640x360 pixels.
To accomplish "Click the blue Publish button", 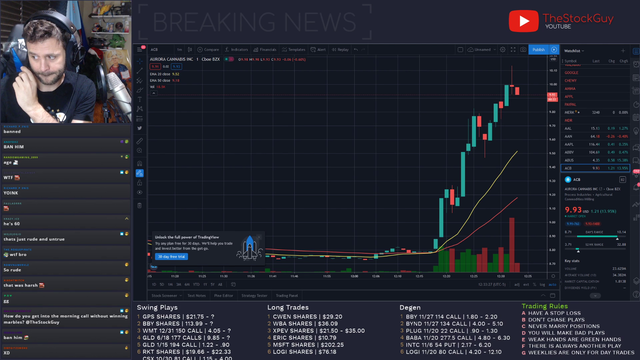I will click(x=539, y=49).
